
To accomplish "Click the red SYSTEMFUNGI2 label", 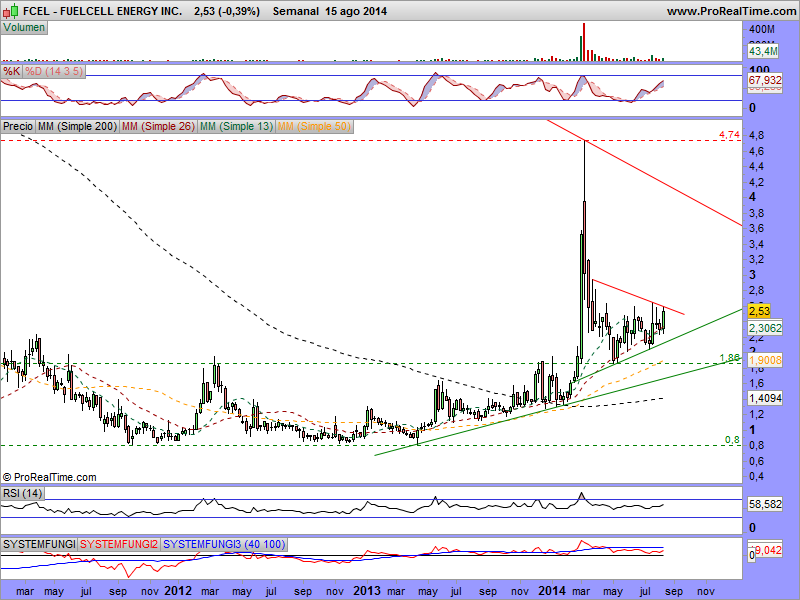I will 119,544.
